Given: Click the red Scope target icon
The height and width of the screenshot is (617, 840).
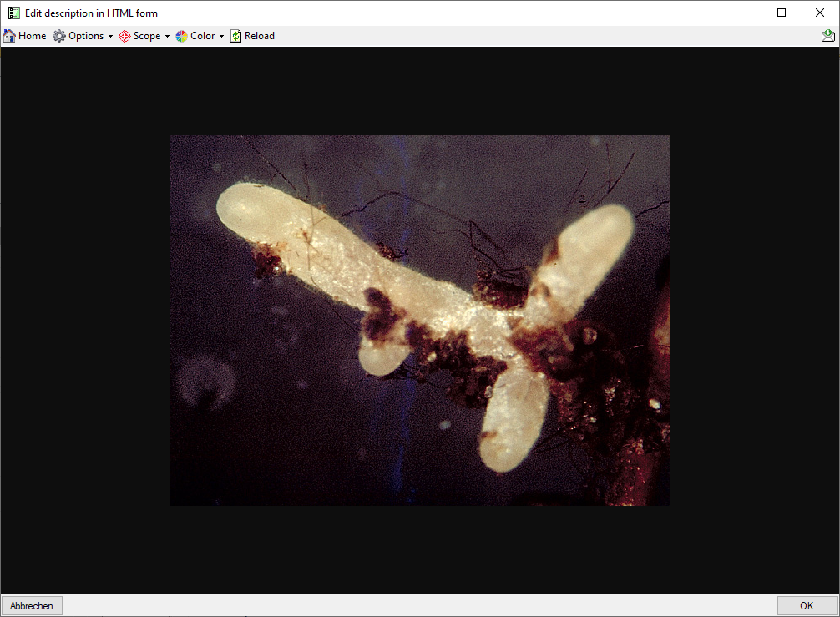Looking at the screenshot, I should (124, 36).
